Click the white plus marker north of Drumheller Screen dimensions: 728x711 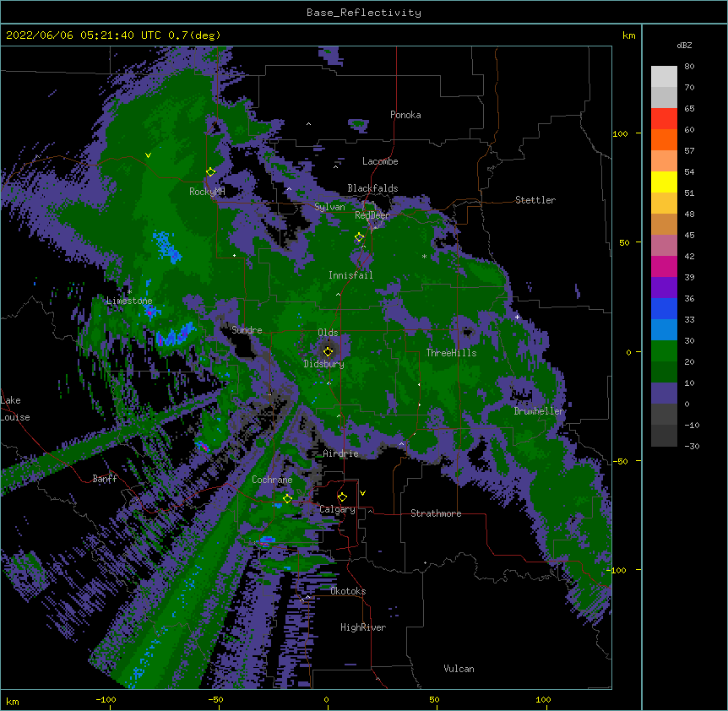[x=517, y=317]
